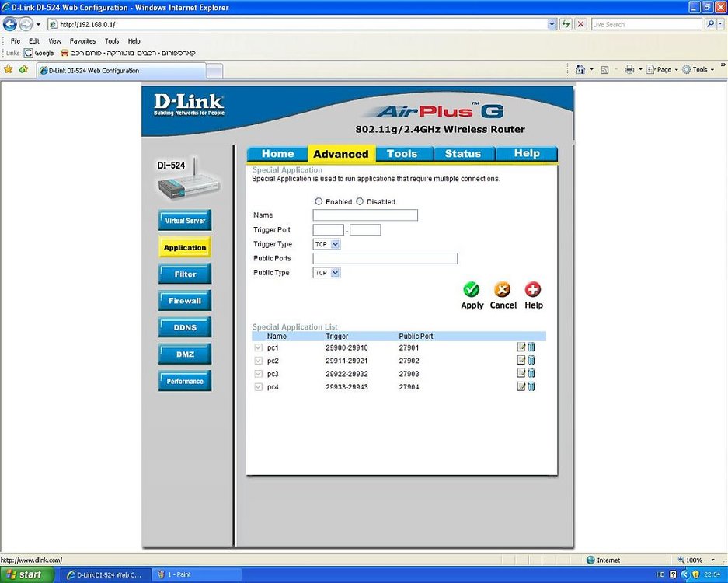Toggle the checkbox next to pc4
728x583 pixels.
pyautogui.click(x=258, y=386)
